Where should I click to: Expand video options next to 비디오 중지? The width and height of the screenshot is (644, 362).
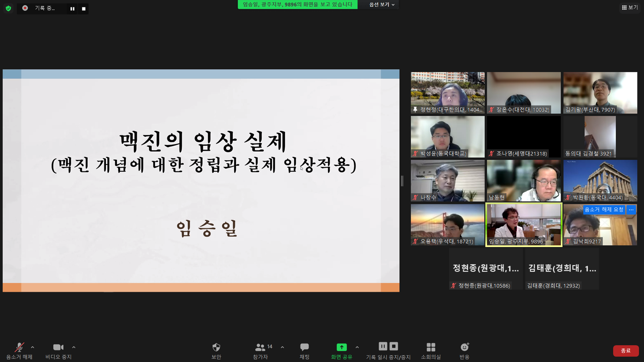pyautogui.click(x=74, y=347)
